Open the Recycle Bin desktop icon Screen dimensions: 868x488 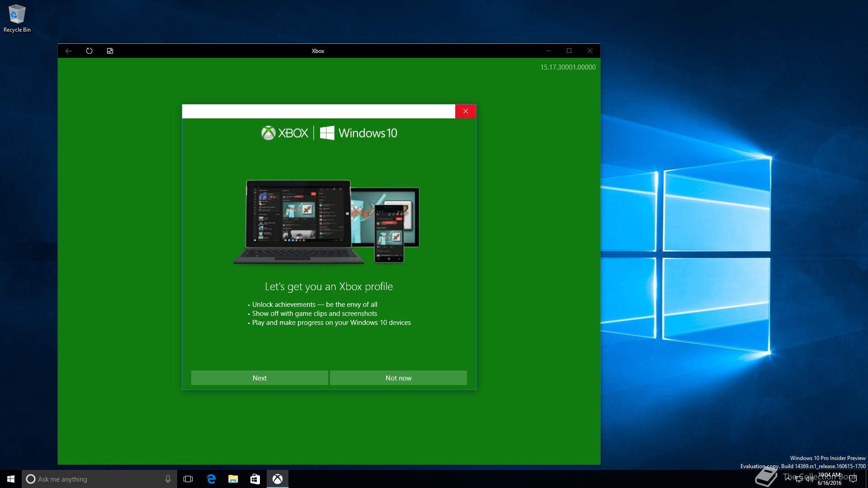[x=17, y=19]
